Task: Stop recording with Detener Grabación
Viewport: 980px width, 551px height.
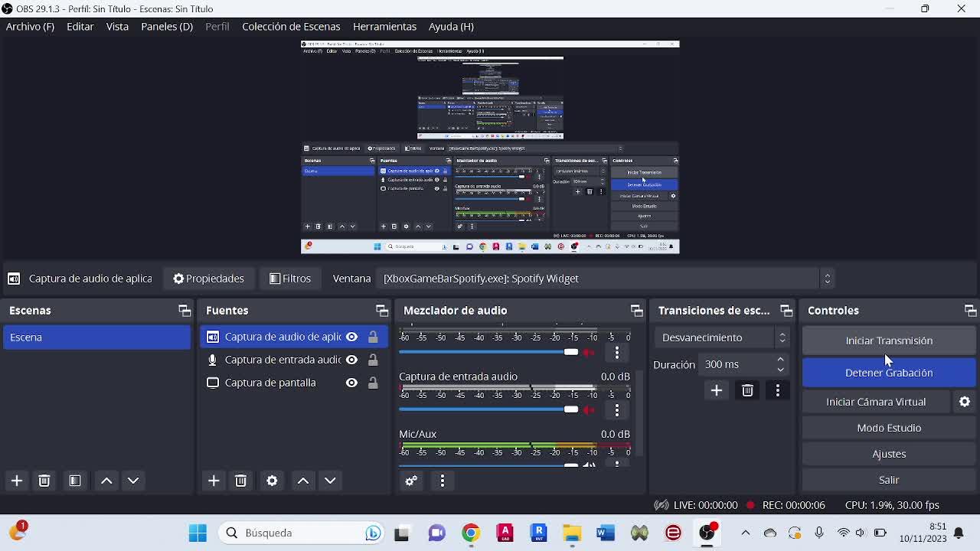Action: click(889, 373)
